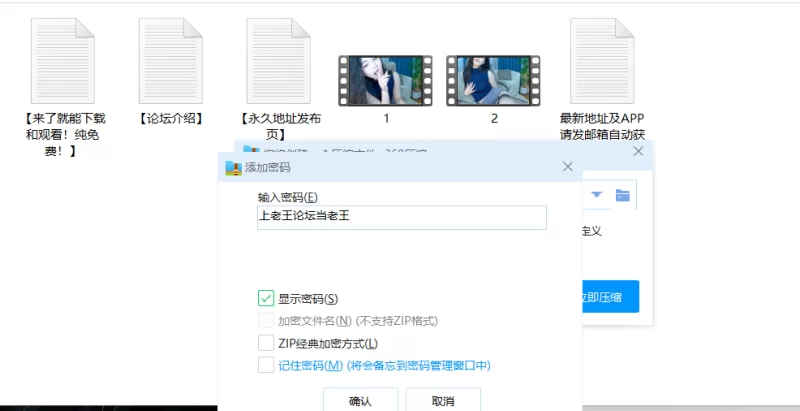Select the 最新地址及APP text file icon
Image resolution: width=800 pixels, height=411 pixels.
[602, 61]
